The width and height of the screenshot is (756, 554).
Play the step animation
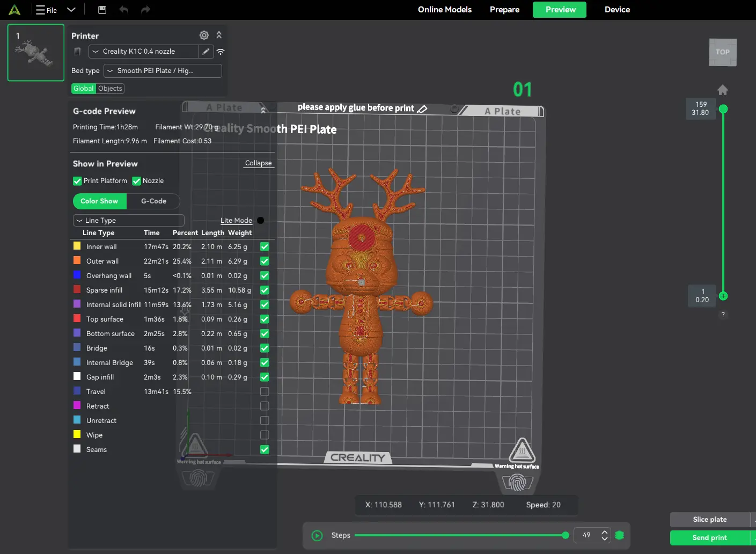(x=317, y=535)
